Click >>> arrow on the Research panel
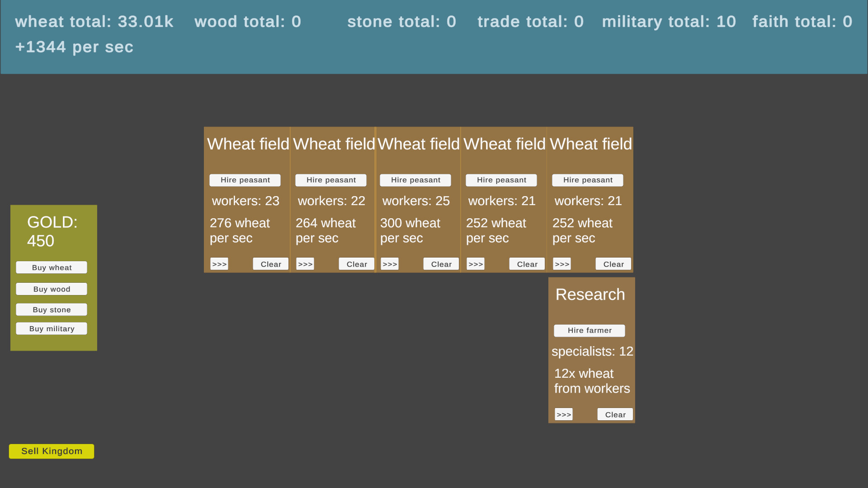 564,414
